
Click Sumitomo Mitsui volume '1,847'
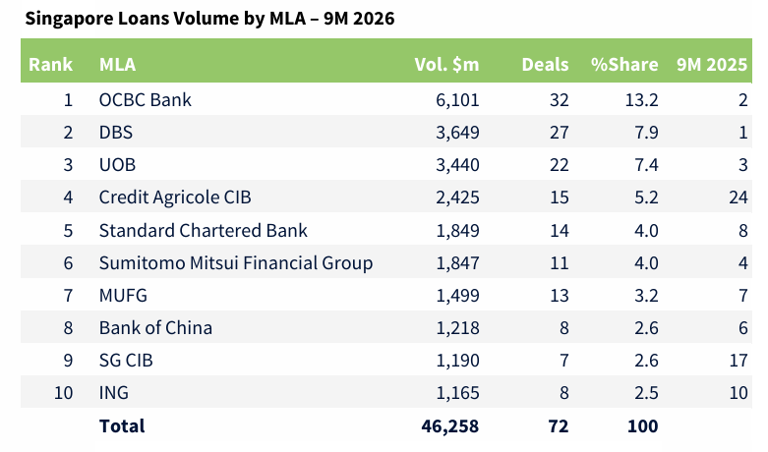(457, 262)
